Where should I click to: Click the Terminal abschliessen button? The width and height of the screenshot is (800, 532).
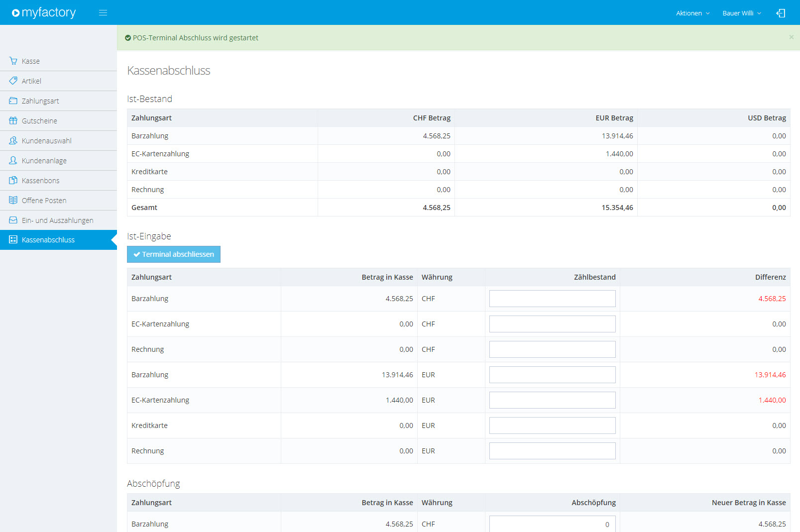[174, 254]
